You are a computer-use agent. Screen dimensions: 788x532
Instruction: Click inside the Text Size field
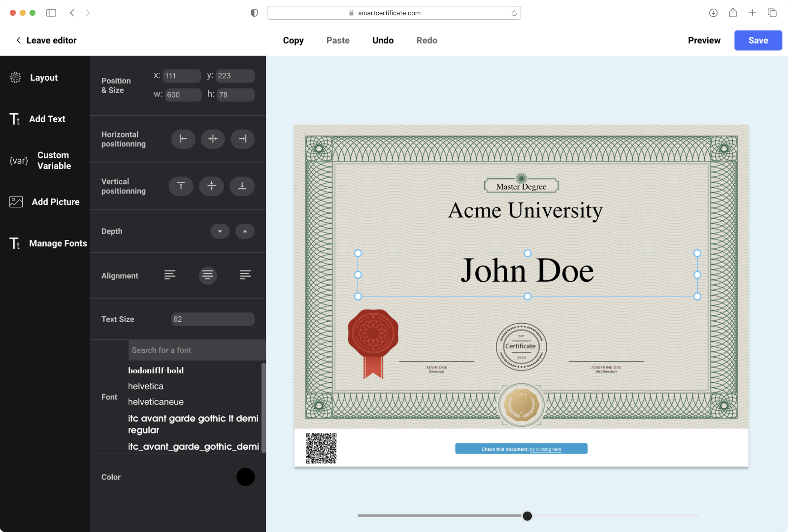(212, 319)
